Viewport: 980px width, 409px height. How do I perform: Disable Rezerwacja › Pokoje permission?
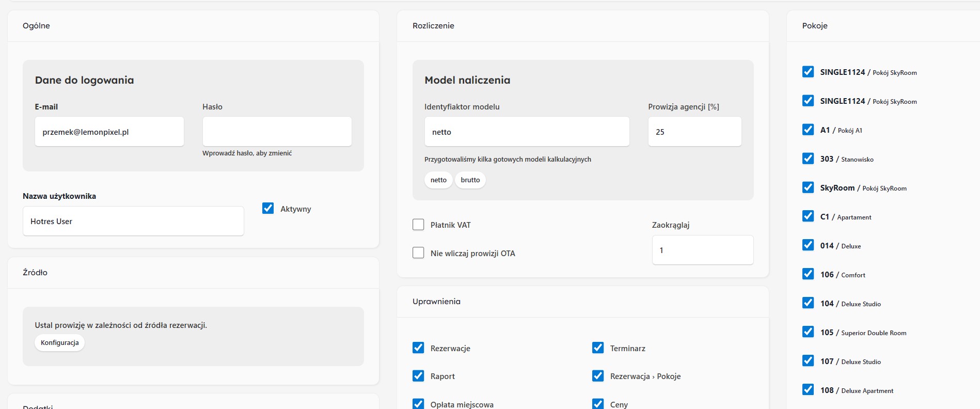click(x=598, y=376)
